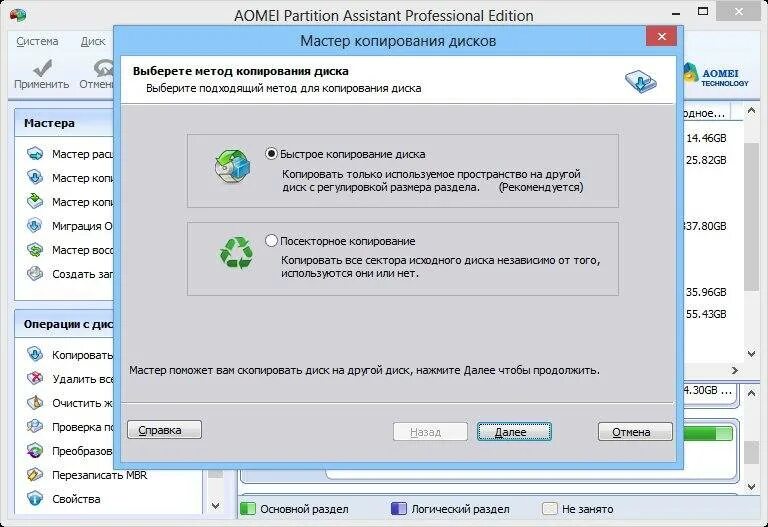Click the Не занято legend swatch

(550, 509)
